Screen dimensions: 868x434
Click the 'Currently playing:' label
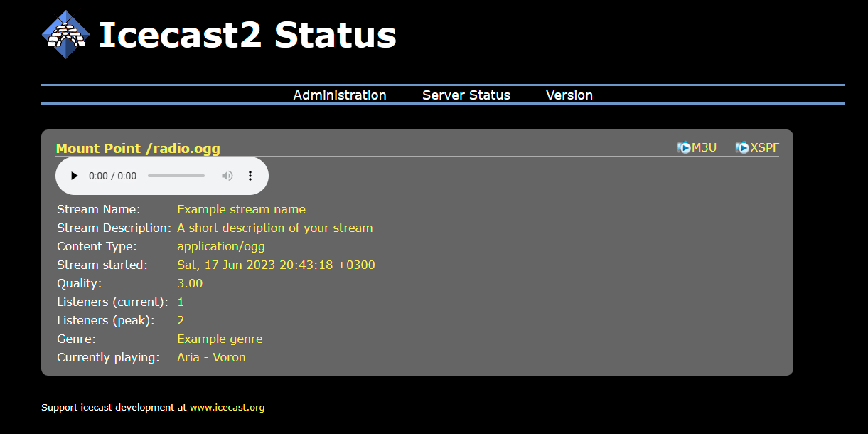(108, 357)
